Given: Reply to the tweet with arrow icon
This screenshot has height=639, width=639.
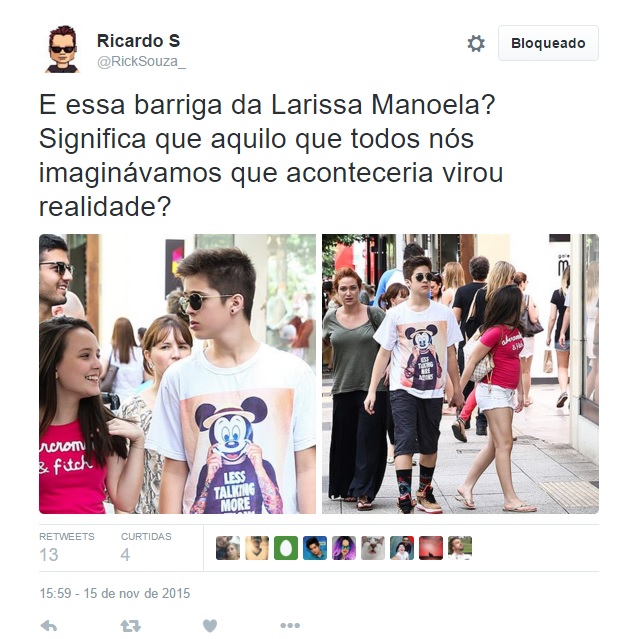Looking at the screenshot, I should 49,626.
